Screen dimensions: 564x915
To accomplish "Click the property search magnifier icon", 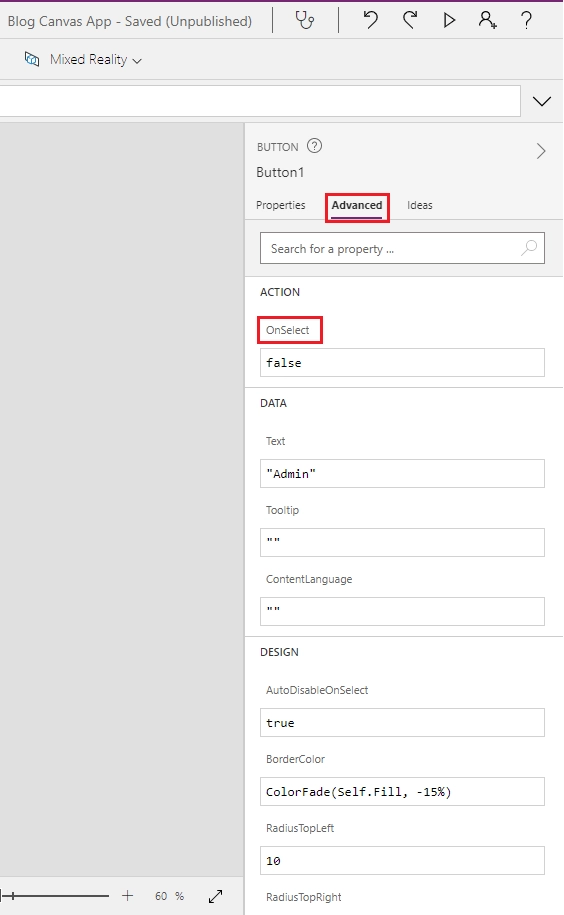I will (x=528, y=248).
